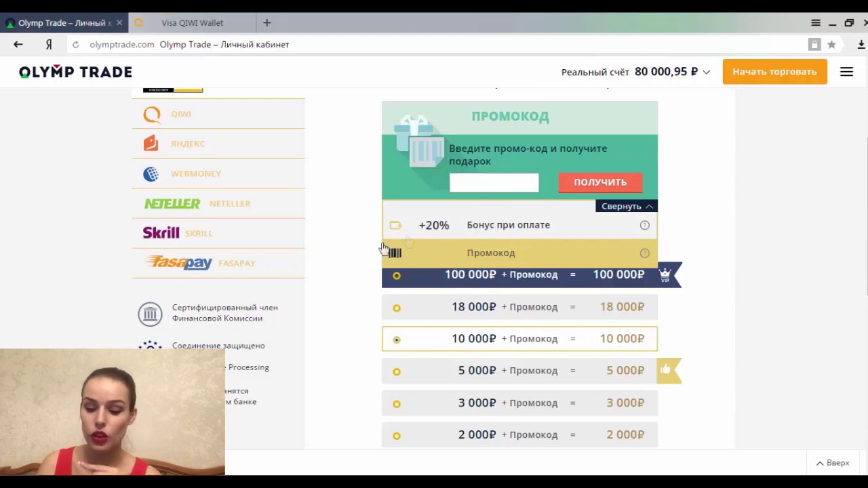This screenshot has height=488, width=868.
Task: Select the 18 000₽ deposit option
Action: coord(519,307)
